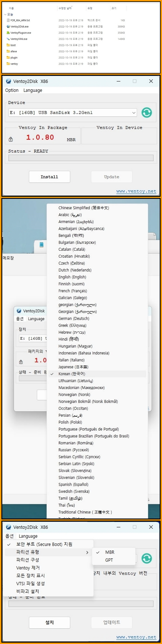This screenshot has height=644, width=162.
Task: Click app icon of small Korean Ventoy2Disk window
Action: [x=19, y=311]
